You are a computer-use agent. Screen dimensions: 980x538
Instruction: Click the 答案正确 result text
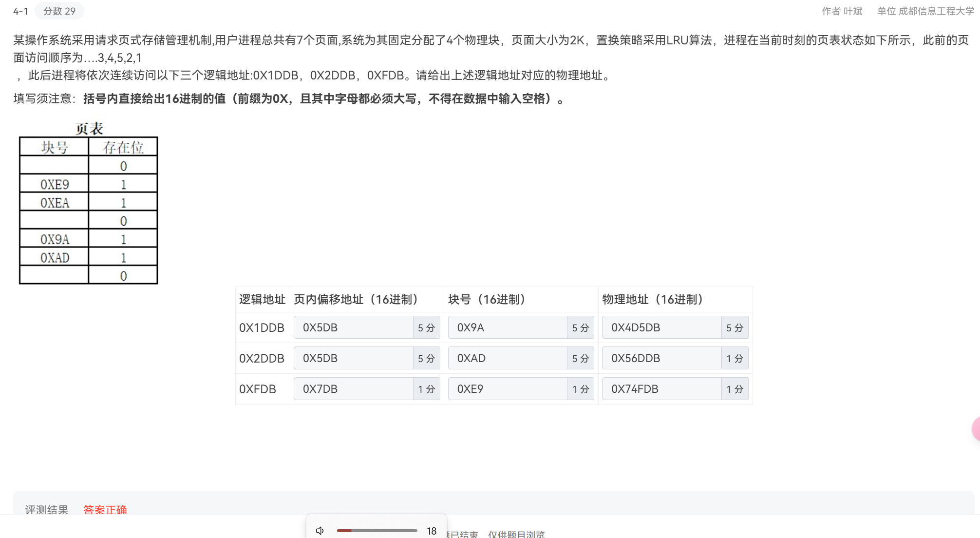pos(105,509)
